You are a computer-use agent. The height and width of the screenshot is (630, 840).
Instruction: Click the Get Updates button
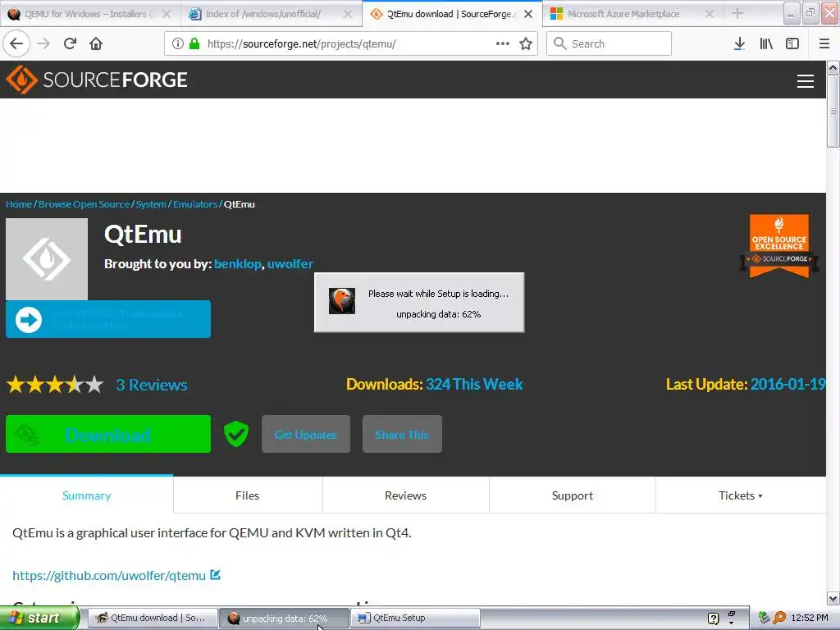[x=305, y=435]
